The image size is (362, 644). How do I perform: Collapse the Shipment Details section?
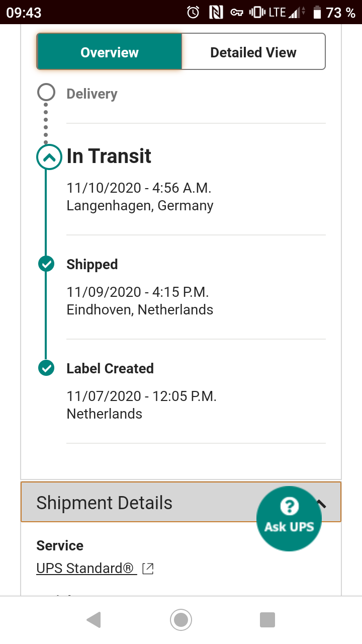pyautogui.click(x=322, y=503)
